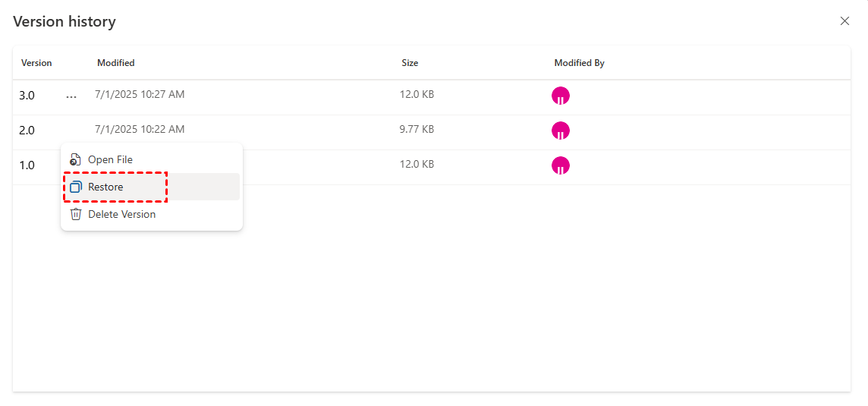Sort by the Modified column header
This screenshot has width=868, height=406.
pos(115,63)
